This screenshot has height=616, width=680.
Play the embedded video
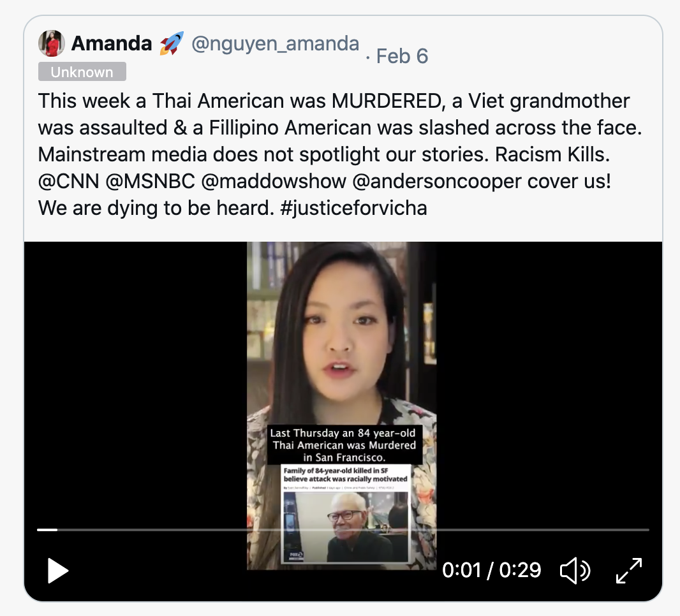tap(57, 571)
